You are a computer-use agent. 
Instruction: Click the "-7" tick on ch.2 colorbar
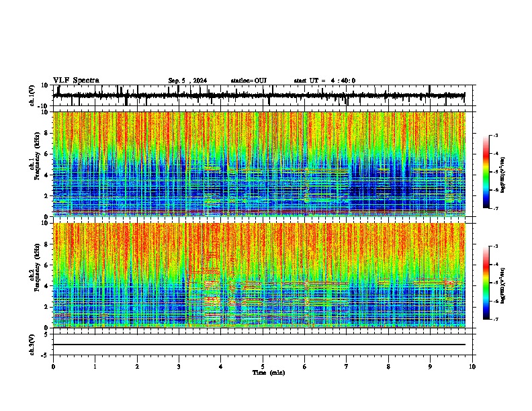click(495, 319)
